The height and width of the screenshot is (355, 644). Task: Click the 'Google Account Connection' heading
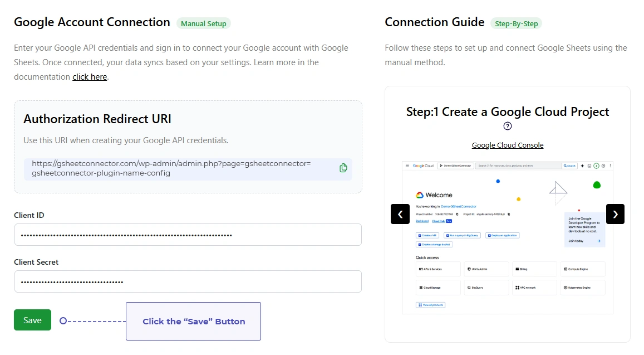coord(92,22)
